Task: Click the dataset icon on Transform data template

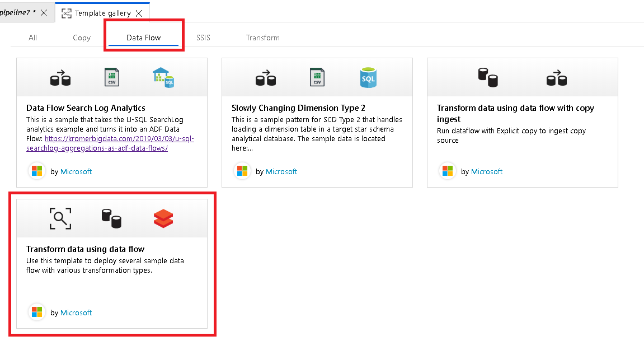Action: 112,218
